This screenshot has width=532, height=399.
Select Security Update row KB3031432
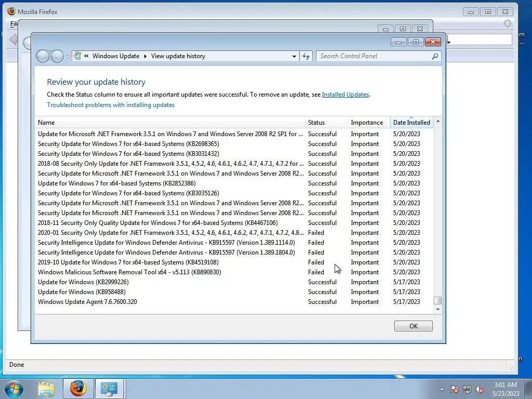(234, 154)
